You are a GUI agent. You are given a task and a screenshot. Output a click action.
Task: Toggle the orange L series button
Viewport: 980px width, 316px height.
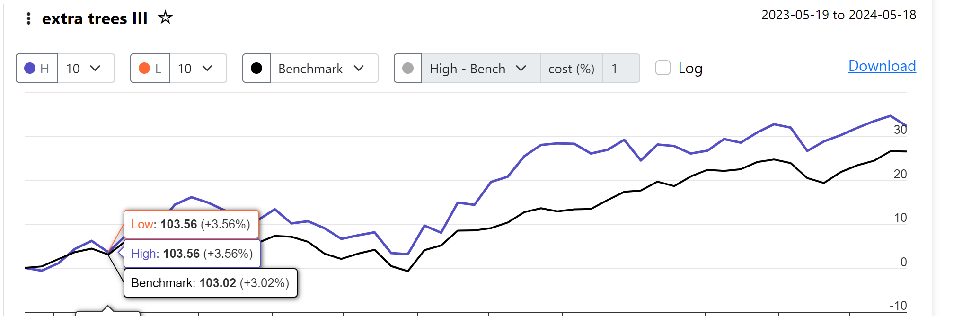point(150,69)
